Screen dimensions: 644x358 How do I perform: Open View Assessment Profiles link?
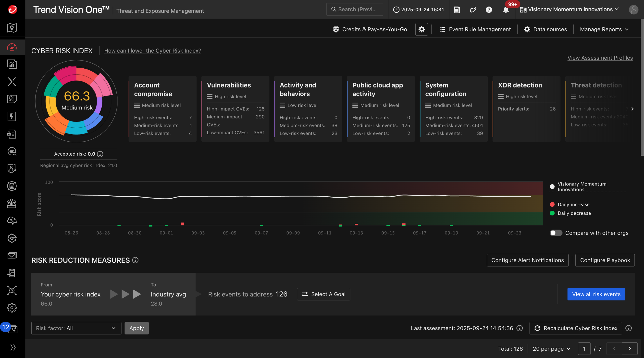coord(600,58)
